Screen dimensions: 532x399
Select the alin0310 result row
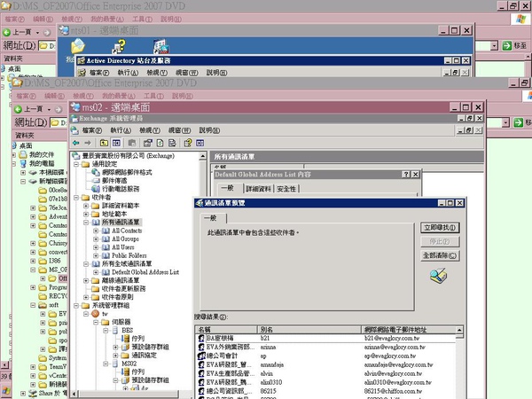(x=325, y=382)
